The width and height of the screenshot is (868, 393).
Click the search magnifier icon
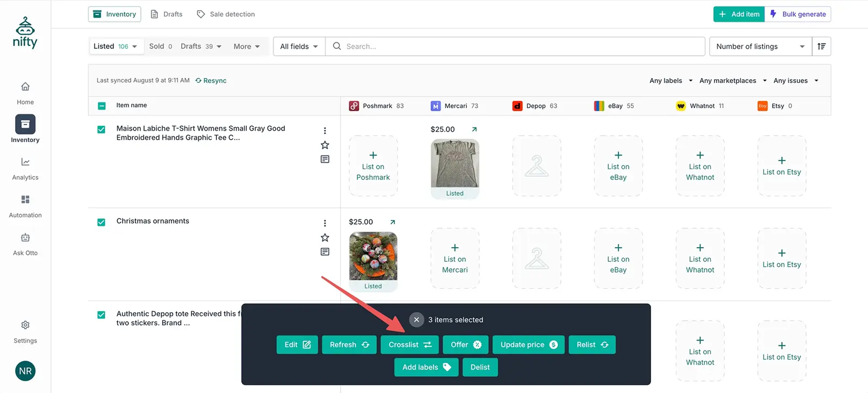point(337,47)
